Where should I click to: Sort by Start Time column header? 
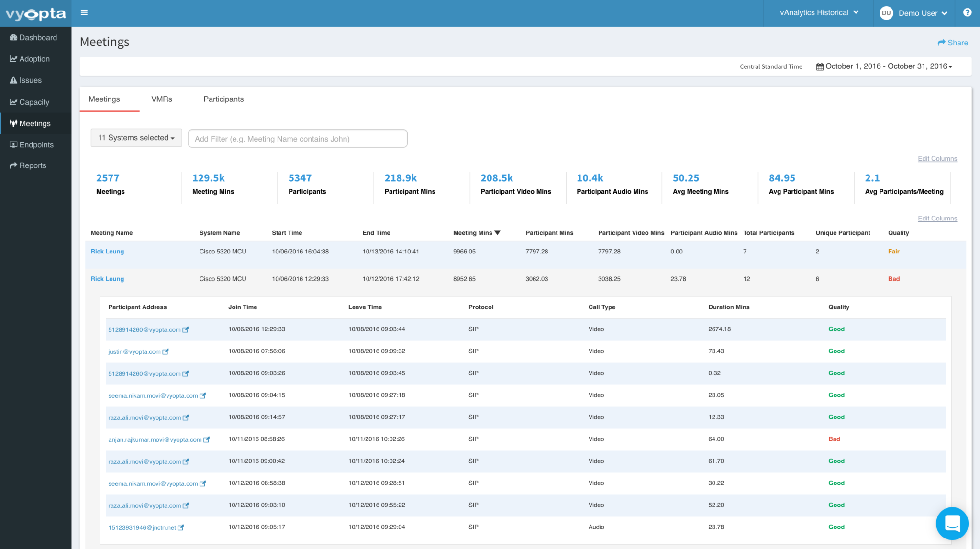tap(287, 233)
